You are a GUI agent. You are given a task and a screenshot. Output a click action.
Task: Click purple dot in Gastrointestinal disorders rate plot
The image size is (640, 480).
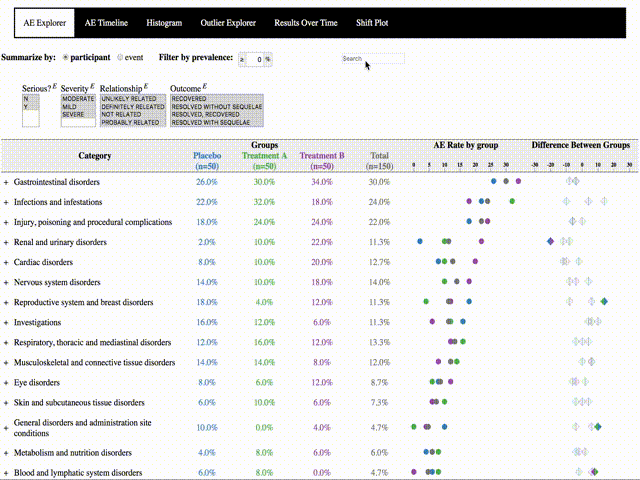(518, 181)
